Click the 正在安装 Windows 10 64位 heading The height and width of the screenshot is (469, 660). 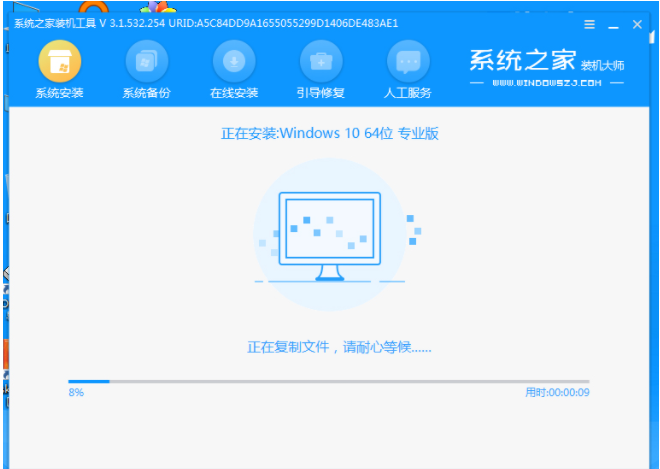pyautogui.click(x=329, y=133)
